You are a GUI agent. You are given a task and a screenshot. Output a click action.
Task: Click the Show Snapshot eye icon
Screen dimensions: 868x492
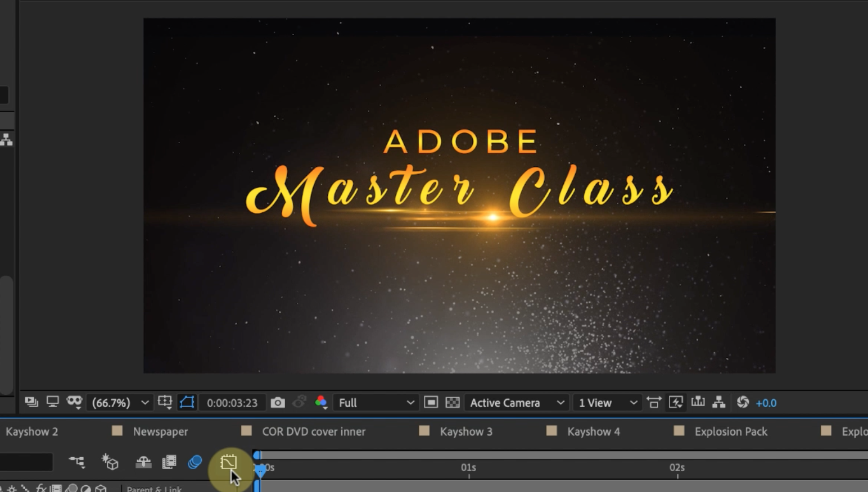[300, 402]
